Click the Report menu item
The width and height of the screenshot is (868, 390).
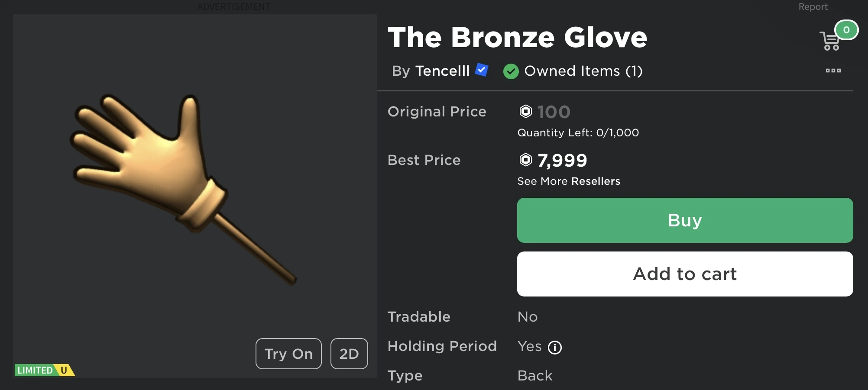pyautogui.click(x=813, y=6)
